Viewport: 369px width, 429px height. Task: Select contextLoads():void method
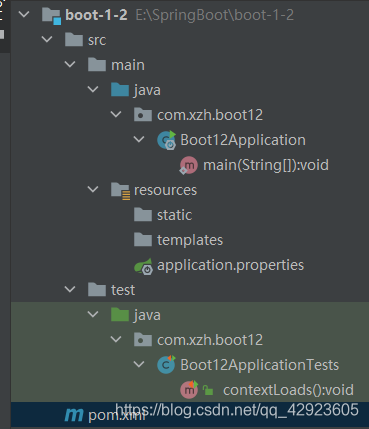(288, 390)
